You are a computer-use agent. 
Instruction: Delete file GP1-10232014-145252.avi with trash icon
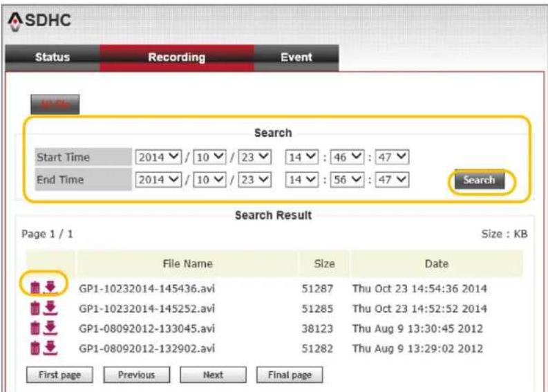pyautogui.click(x=35, y=308)
